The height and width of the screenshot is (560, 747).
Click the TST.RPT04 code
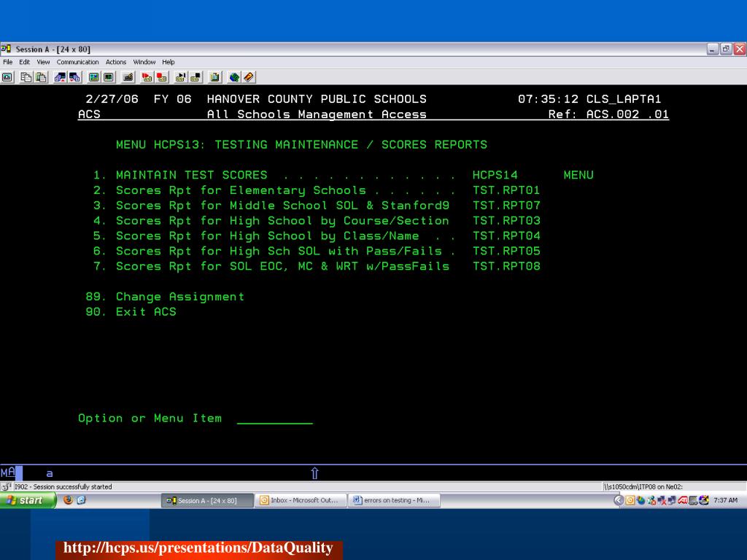506,236
